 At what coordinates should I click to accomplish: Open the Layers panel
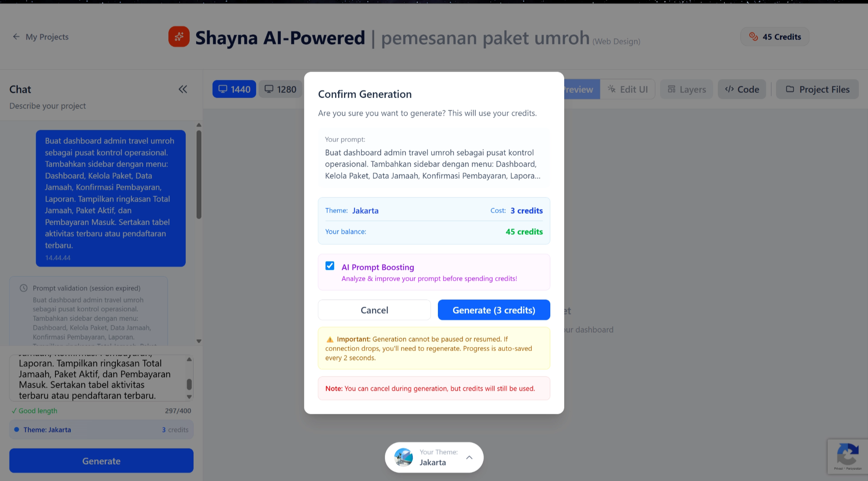pos(686,89)
